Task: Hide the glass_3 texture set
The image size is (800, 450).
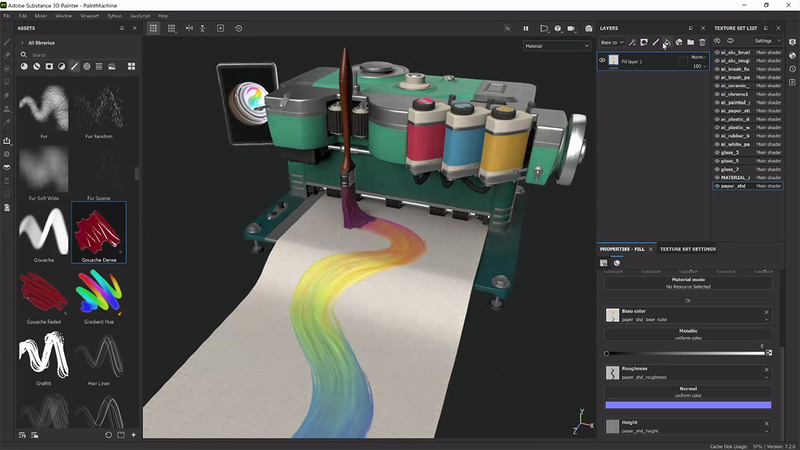Action: point(717,153)
